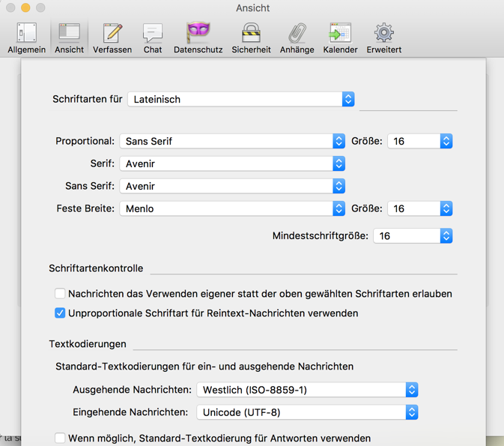Open the Schriftarten für Lateinisch dropdown
Image resolution: width=504 pixels, height=446 pixels.
pyautogui.click(x=240, y=99)
